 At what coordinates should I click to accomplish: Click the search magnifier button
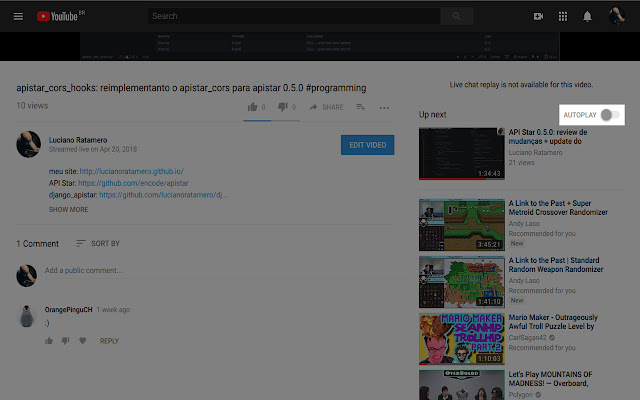(456, 16)
